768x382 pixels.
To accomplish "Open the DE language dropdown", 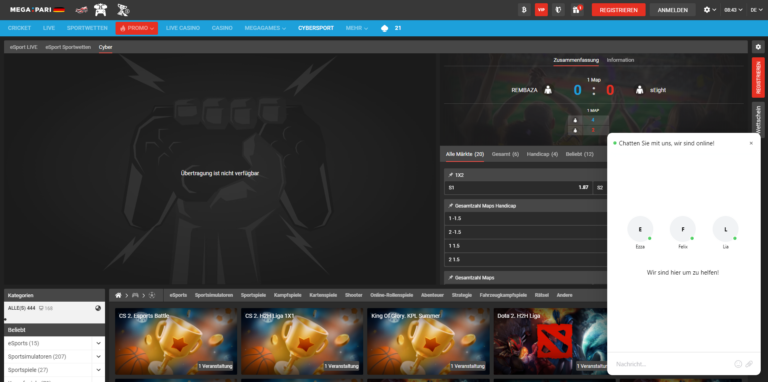I will click(756, 10).
